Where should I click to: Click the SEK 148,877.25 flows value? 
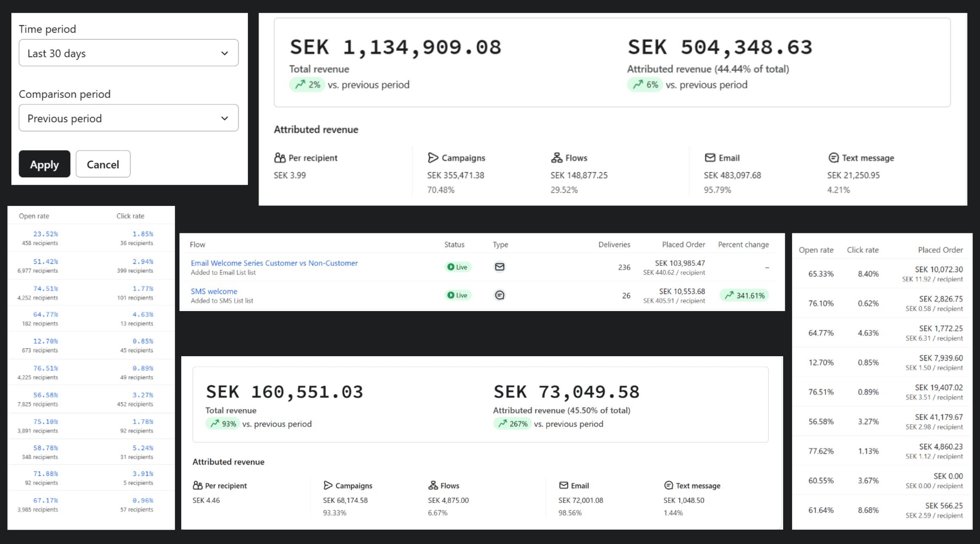click(579, 175)
